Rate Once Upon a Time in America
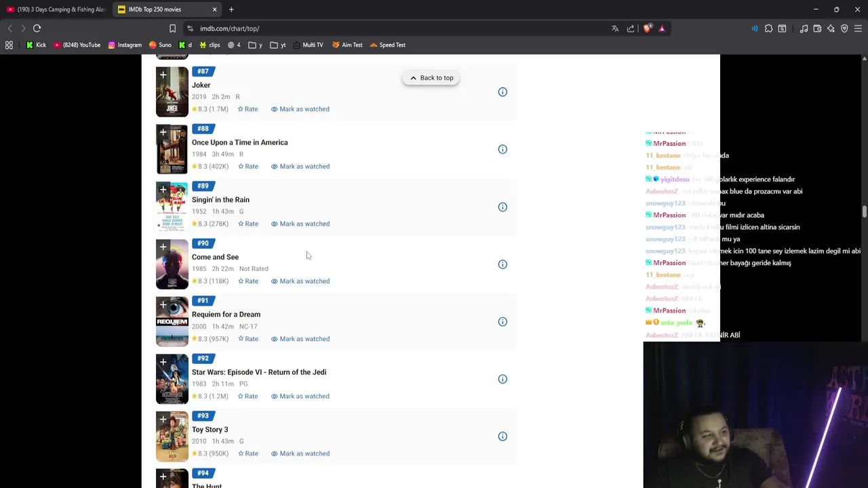The image size is (868, 488). coord(248,166)
